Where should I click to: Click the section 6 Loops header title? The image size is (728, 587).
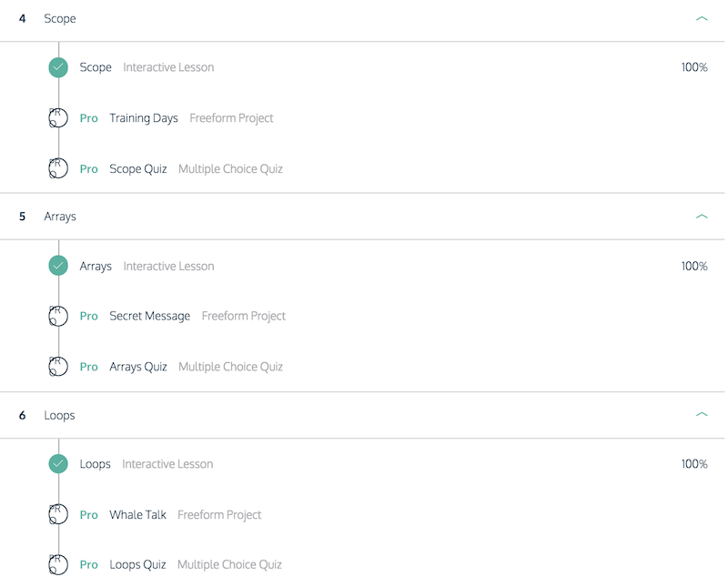[59, 415]
